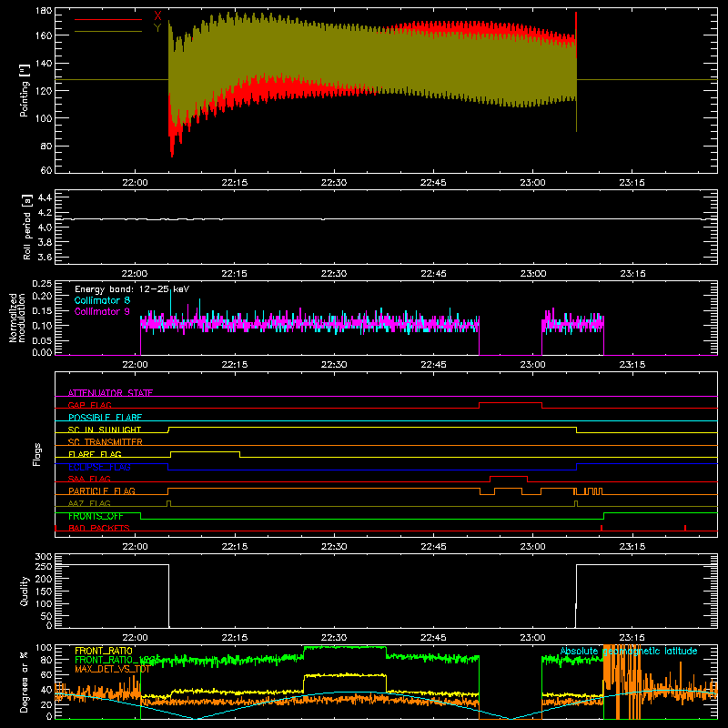
Task: Click the ECLIPSE_FLAG label
Action: pos(99,467)
